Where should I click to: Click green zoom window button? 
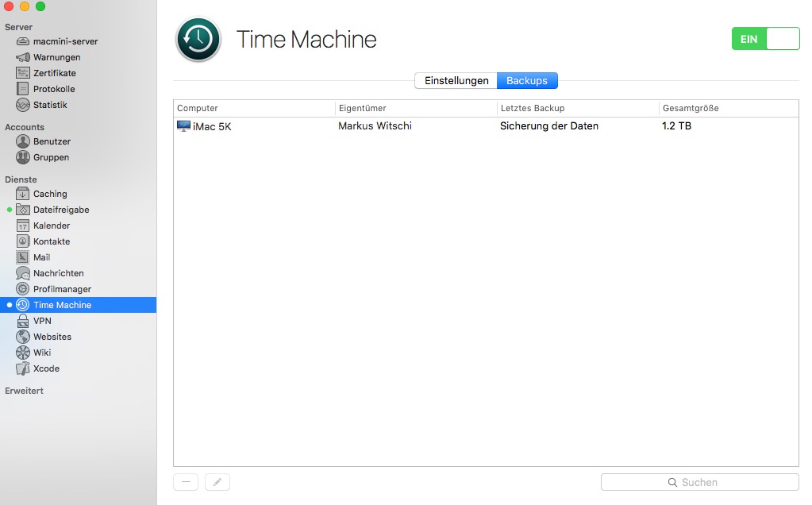pos(40,6)
